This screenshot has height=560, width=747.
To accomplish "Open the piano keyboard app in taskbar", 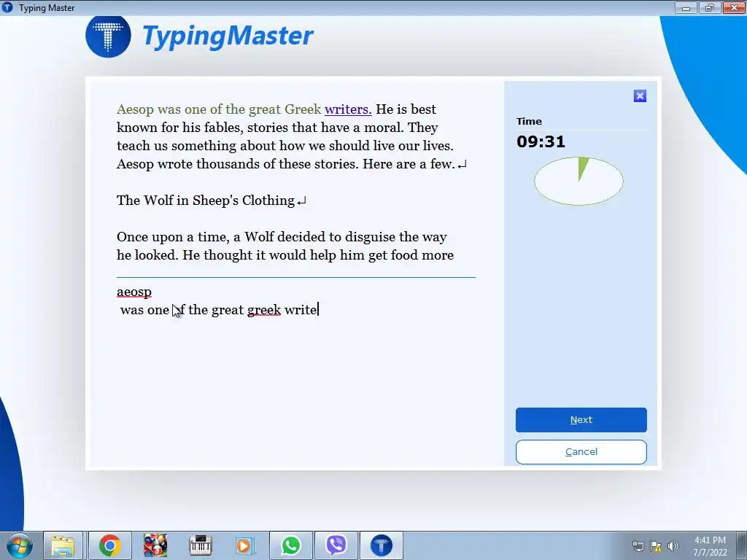I will tap(200, 545).
